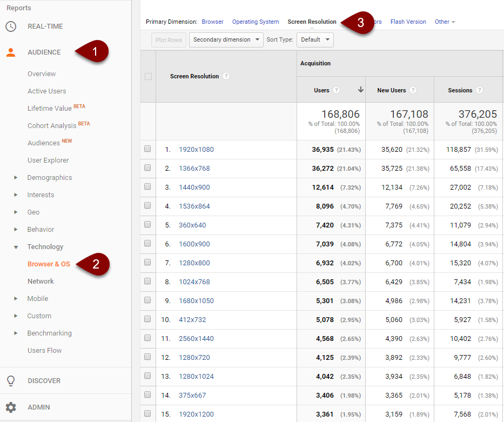Tick the 1366x768 row checkbox
This screenshot has width=504, height=422.
pos(148,168)
